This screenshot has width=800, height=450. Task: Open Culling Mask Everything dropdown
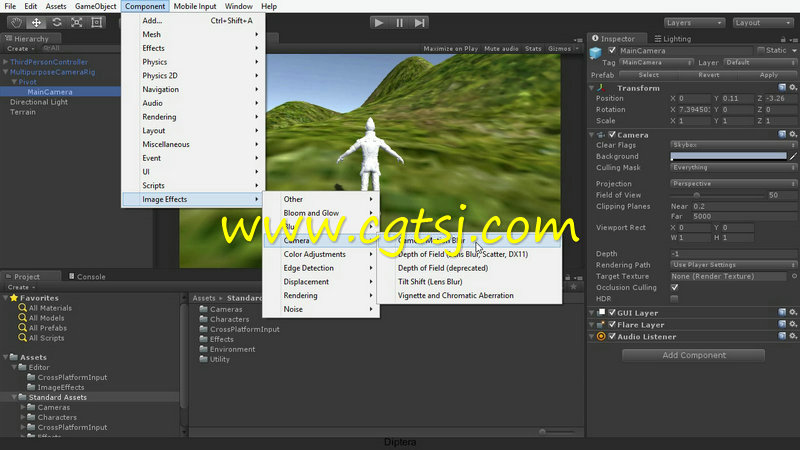733,167
